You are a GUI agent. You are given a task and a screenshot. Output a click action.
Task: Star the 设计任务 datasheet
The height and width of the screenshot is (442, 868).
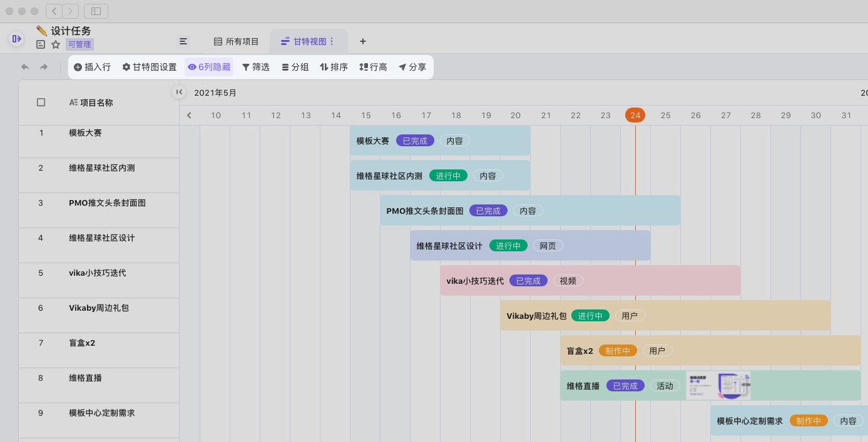(56, 44)
